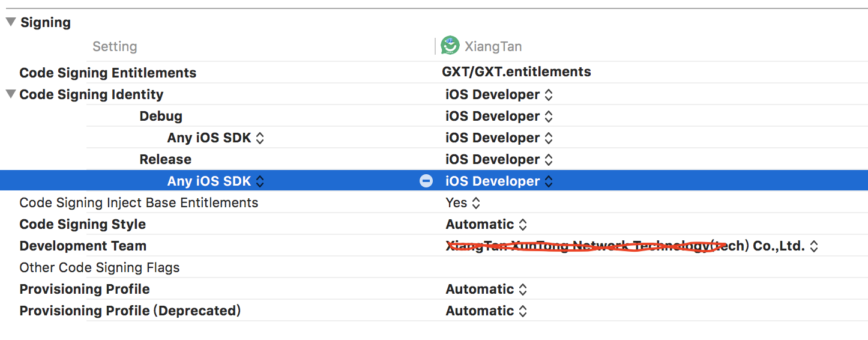Select the Development Team setting label
Screen dimensions: 868x340
[x=83, y=246]
